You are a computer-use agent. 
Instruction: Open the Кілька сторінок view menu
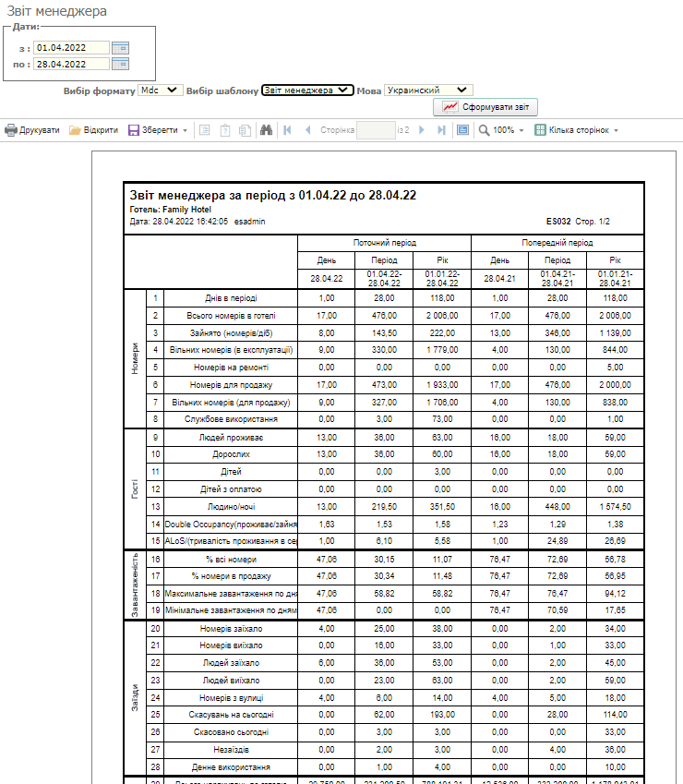pyautogui.click(x=577, y=130)
